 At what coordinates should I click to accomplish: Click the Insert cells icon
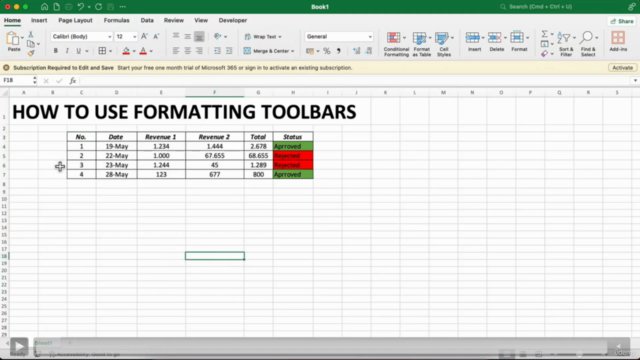(x=473, y=38)
